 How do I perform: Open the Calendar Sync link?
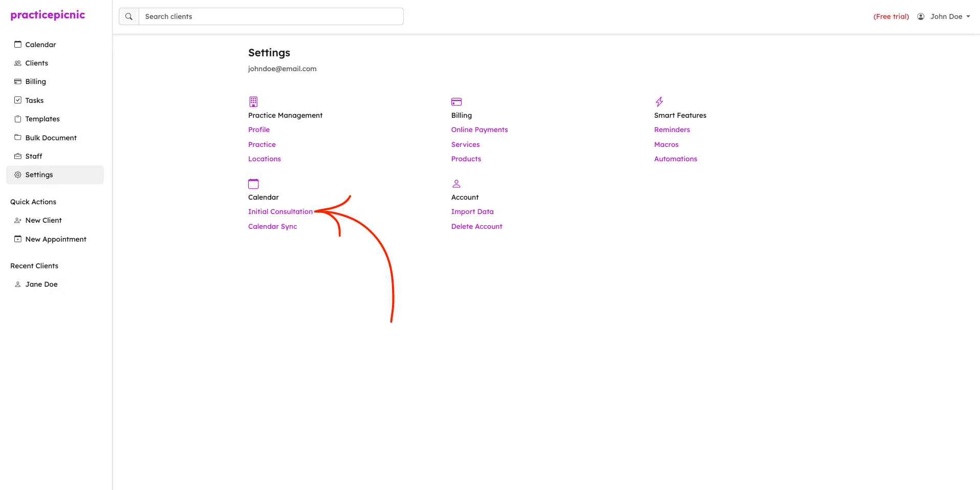[273, 226]
